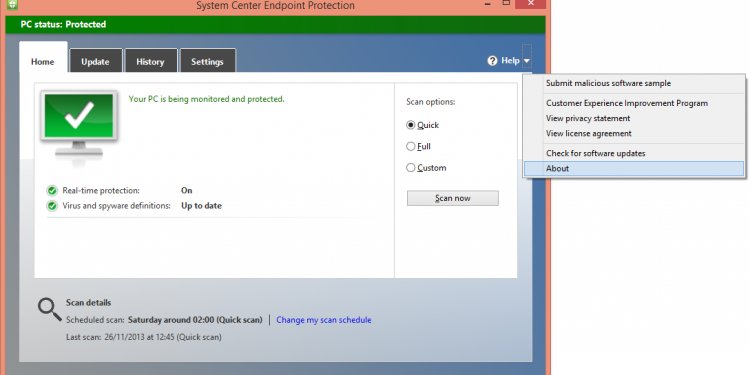Image resolution: width=750 pixels, height=375 pixels.
Task: Open Change my scan schedule link
Action: pos(324,320)
